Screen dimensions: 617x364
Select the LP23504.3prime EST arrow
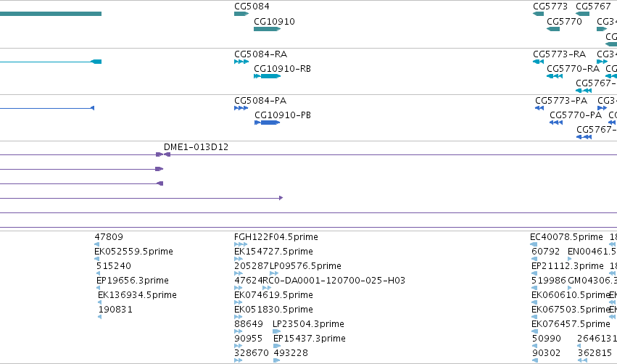(x=276, y=331)
